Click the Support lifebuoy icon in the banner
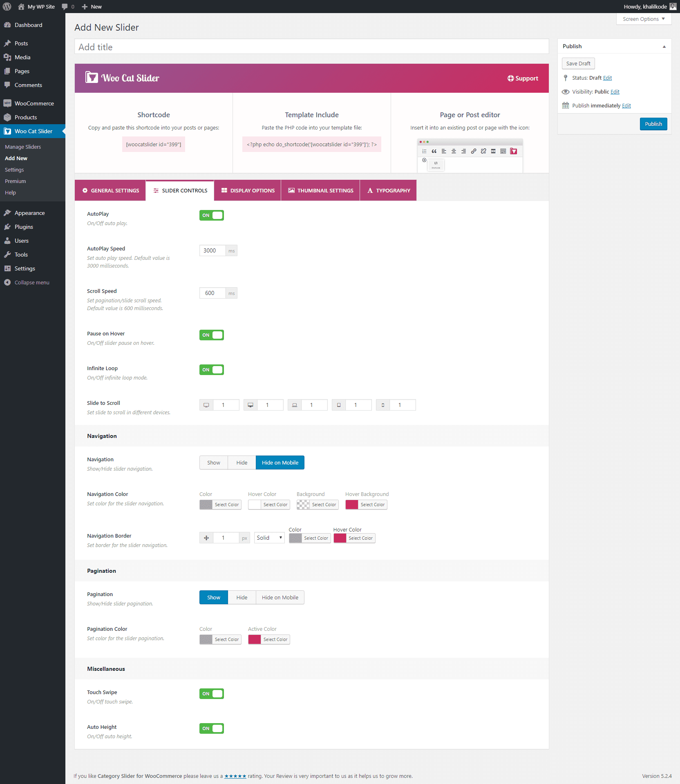680x784 pixels. (510, 78)
